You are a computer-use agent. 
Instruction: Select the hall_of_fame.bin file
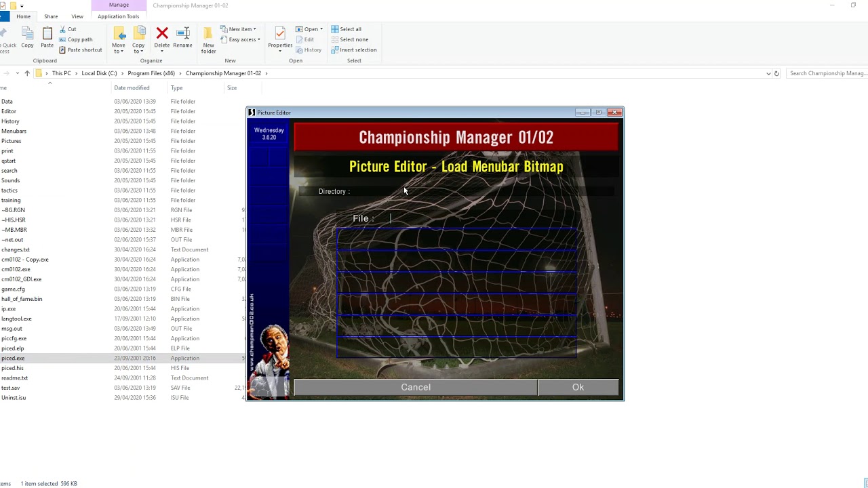tap(22, 299)
